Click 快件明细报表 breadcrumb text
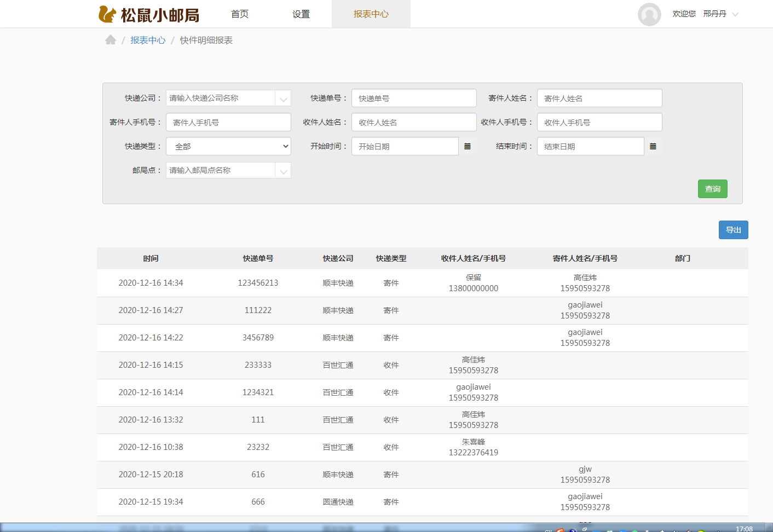 [206, 40]
